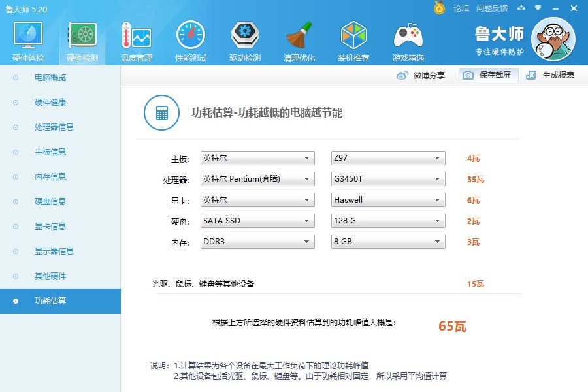Select 硬件健康 in sidebar
The image size is (588, 392).
[x=50, y=102]
